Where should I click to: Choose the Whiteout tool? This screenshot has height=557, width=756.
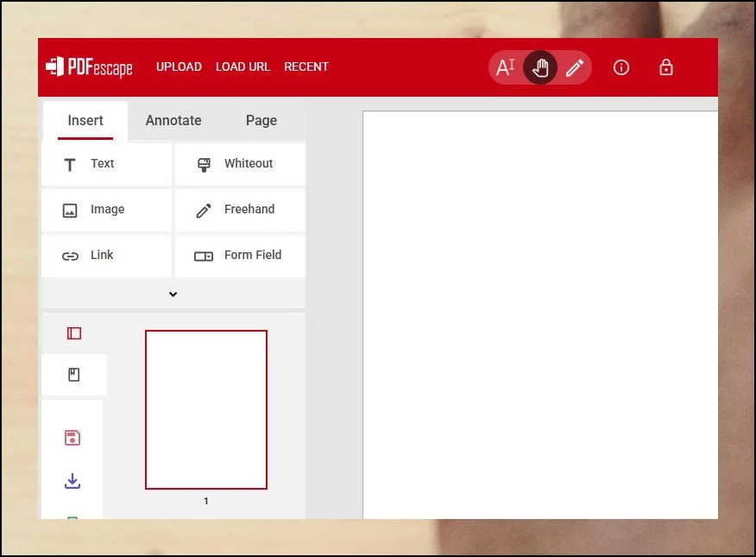coord(240,164)
